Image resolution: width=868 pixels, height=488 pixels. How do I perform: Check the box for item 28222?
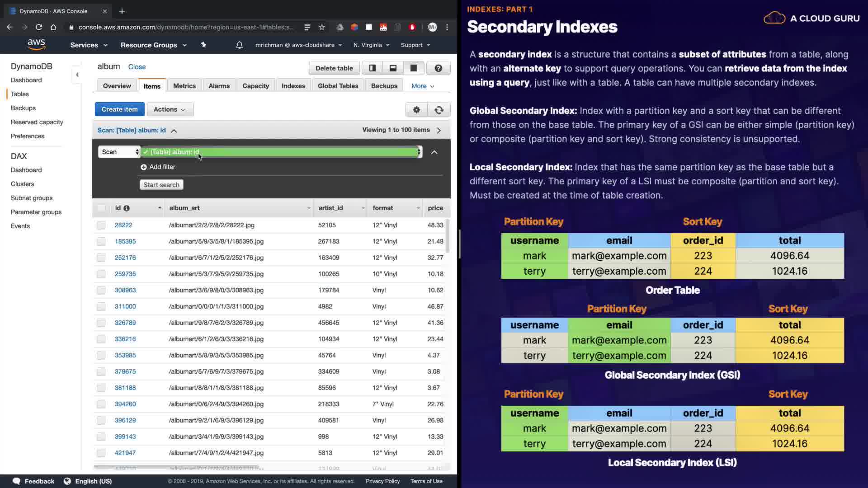[101, 225]
